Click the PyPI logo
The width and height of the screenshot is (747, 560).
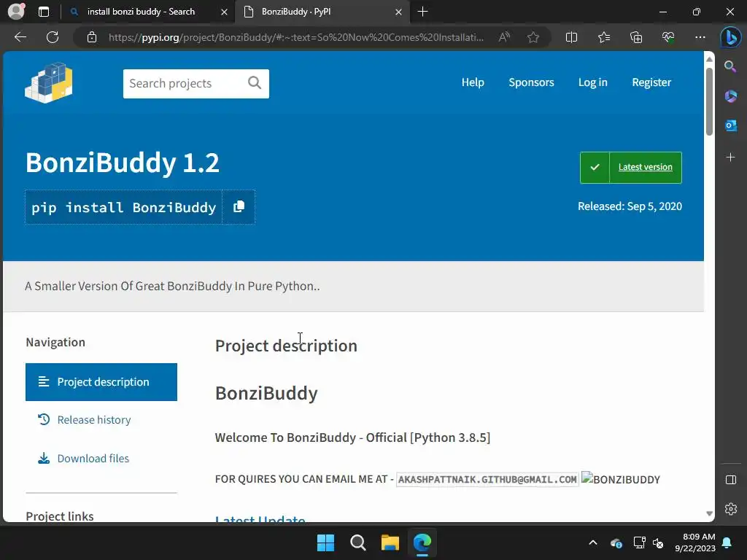coord(49,83)
